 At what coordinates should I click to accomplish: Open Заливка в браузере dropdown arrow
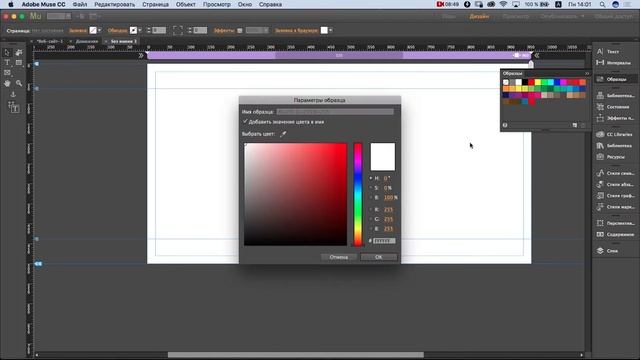(x=330, y=30)
